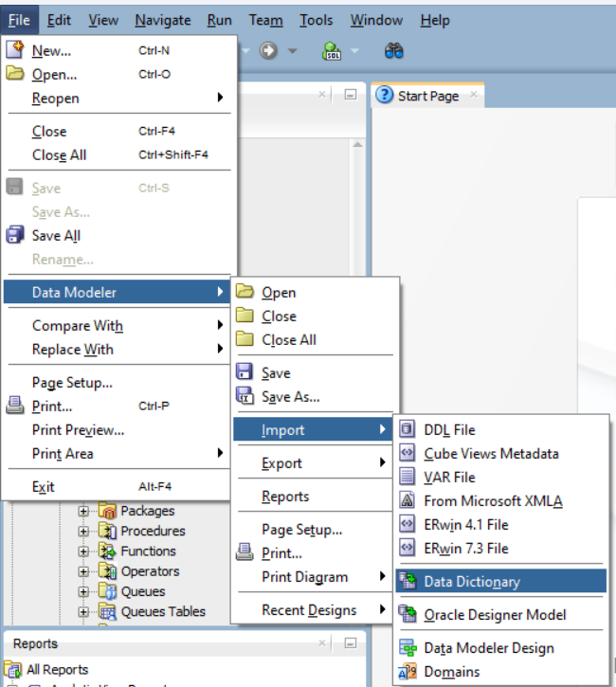
Task: Select the Start Page tab
Action: coord(426,96)
